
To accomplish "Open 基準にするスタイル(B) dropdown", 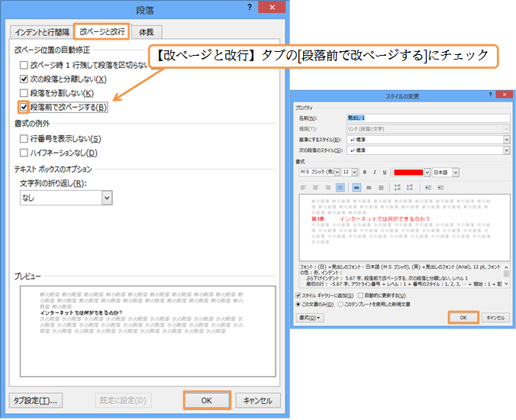I will pos(507,140).
